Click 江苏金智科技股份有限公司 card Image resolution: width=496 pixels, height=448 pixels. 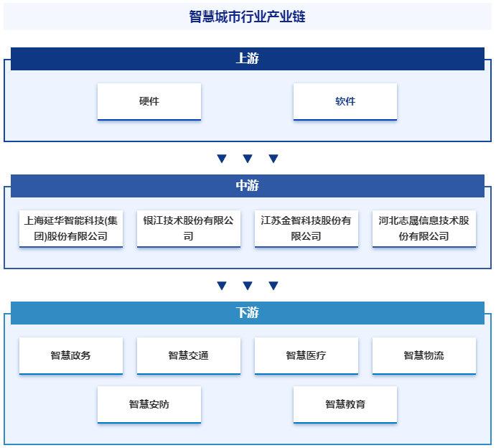307,228
